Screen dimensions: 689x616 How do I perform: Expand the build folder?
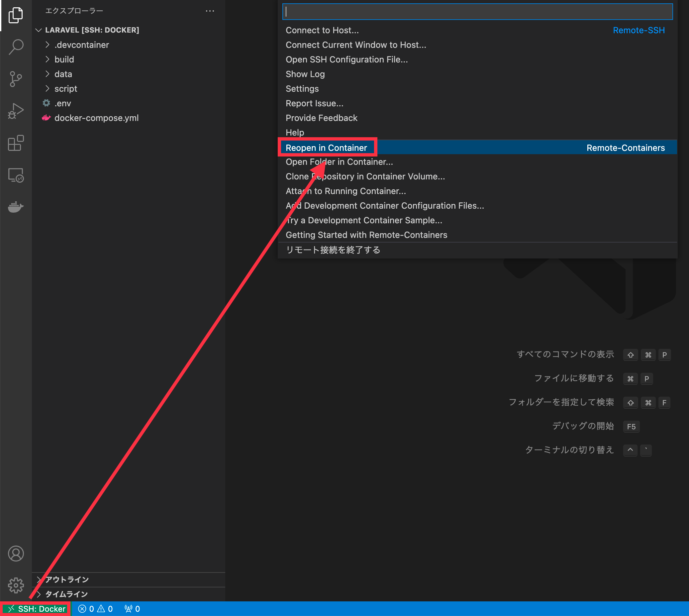tap(64, 59)
